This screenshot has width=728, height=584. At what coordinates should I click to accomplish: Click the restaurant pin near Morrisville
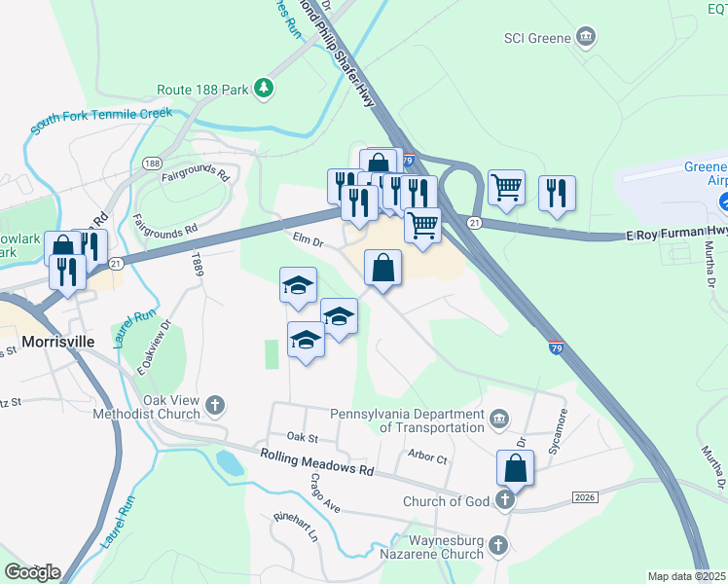tap(68, 273)
